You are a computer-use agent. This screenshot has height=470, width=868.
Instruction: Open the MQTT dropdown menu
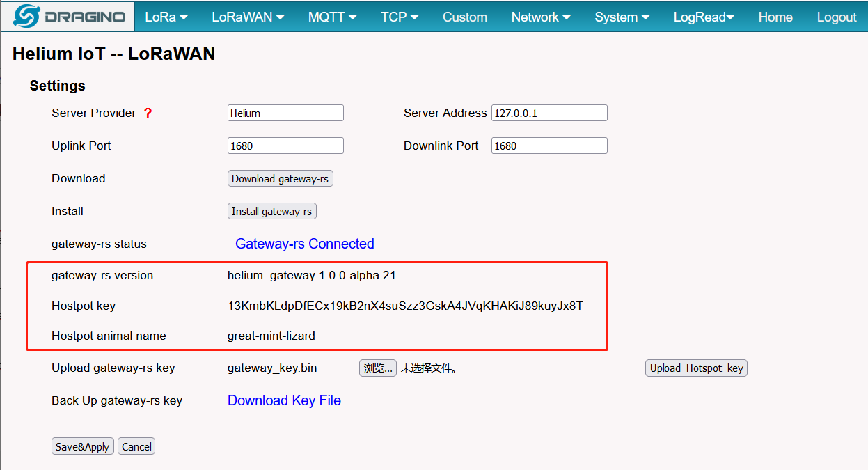coord(332,17)
